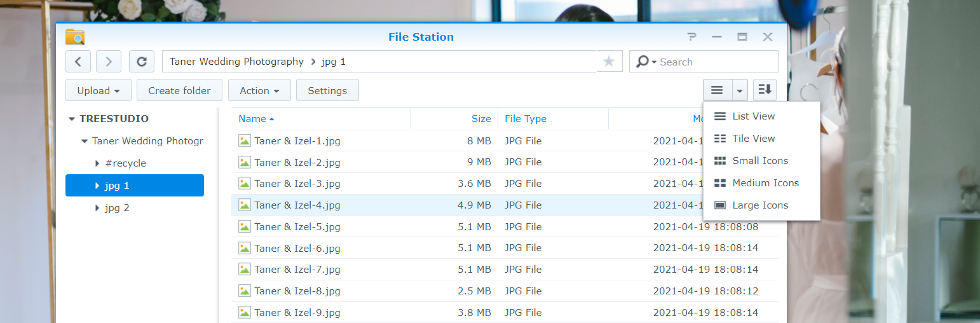Sort files by the Size column header
The width and height of the screenshot is (980, 323).
(480, 119)
